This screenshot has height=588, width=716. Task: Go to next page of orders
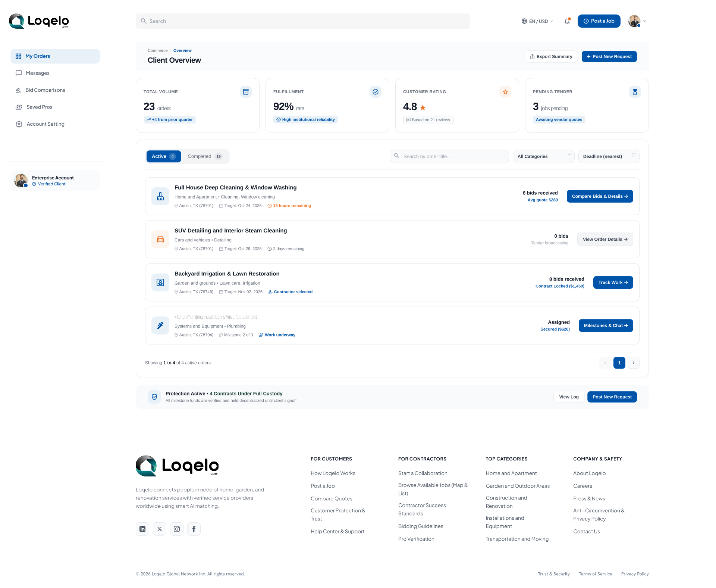[634, 363]
